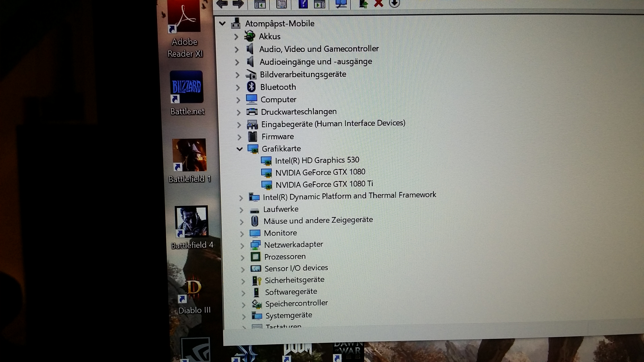Image resolution: width=644 pixels, height=362 pixels.
Task: Select the NVIDIA GeForce GTX 1080 entry
Action: click(320, 172)
